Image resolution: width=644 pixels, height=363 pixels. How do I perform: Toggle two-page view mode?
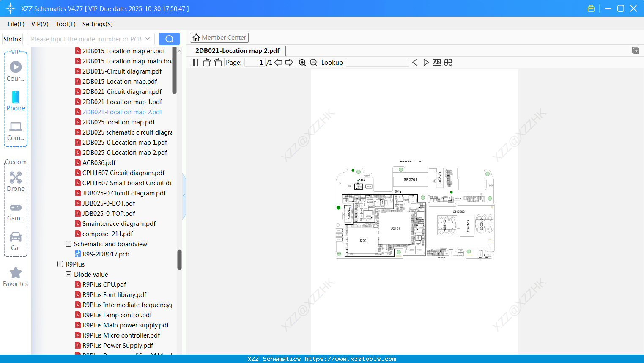point(194,62)
